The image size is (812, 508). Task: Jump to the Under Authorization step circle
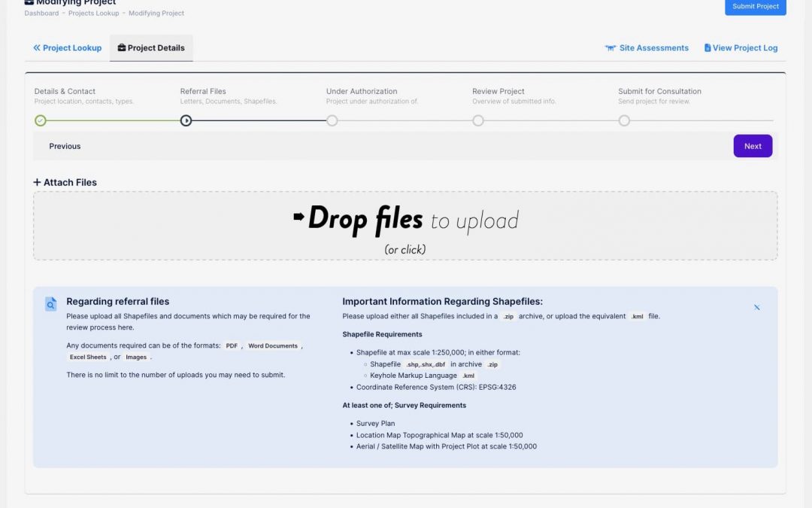click(x=332, y=120)
